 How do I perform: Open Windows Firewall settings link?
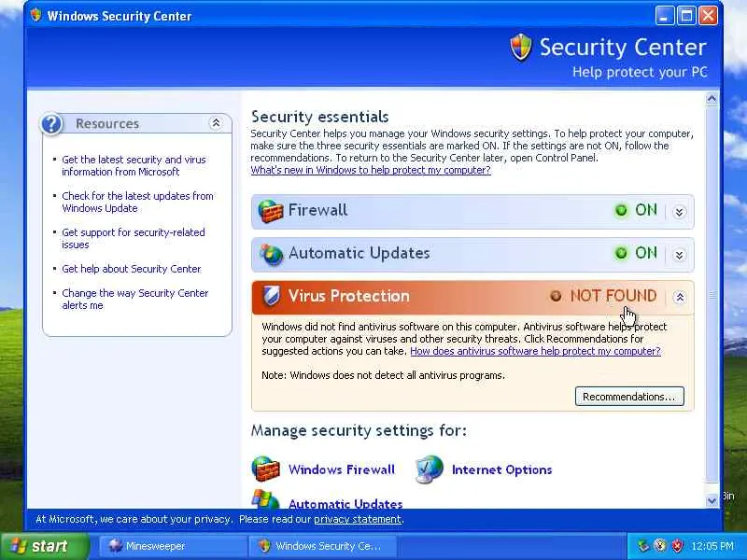(342, 469)
